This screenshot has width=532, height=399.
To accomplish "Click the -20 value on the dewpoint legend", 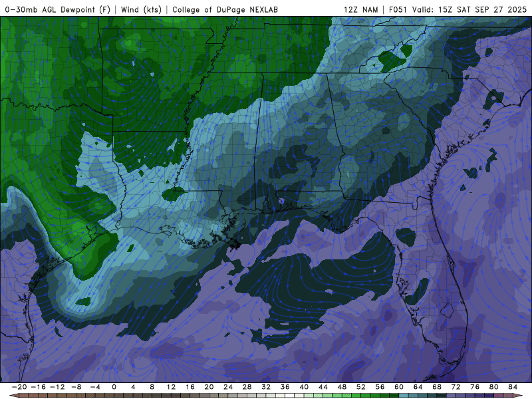I will (19, 387).
